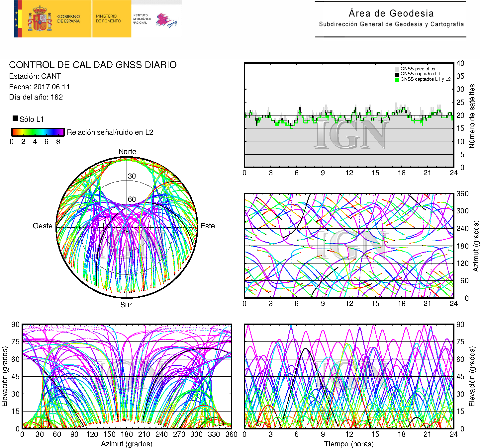Select the Fecha 2017 06 11 text
This screenshot has height=448, width=480.
39,87
